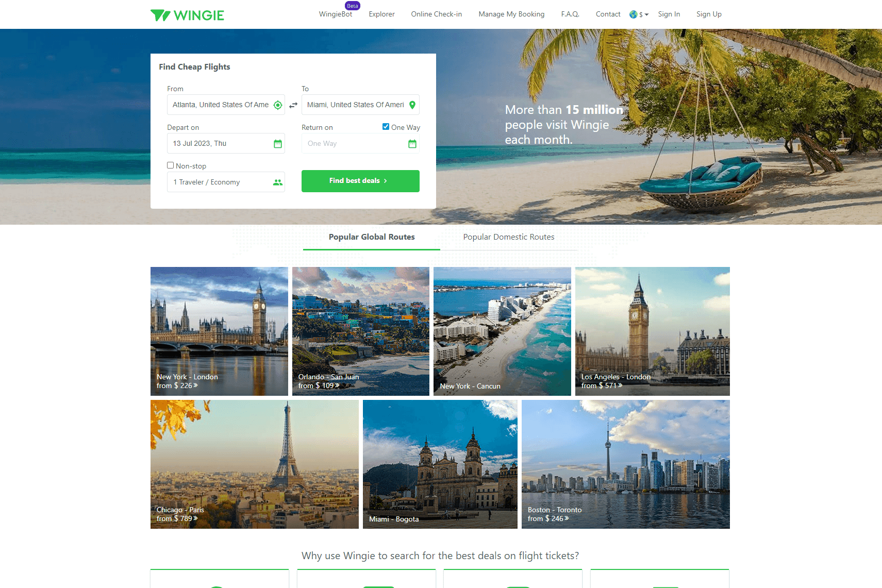Click the Find Cheap Flights heading
The width and height of the screenshot is (882, 588).
[x=194, y=67]
